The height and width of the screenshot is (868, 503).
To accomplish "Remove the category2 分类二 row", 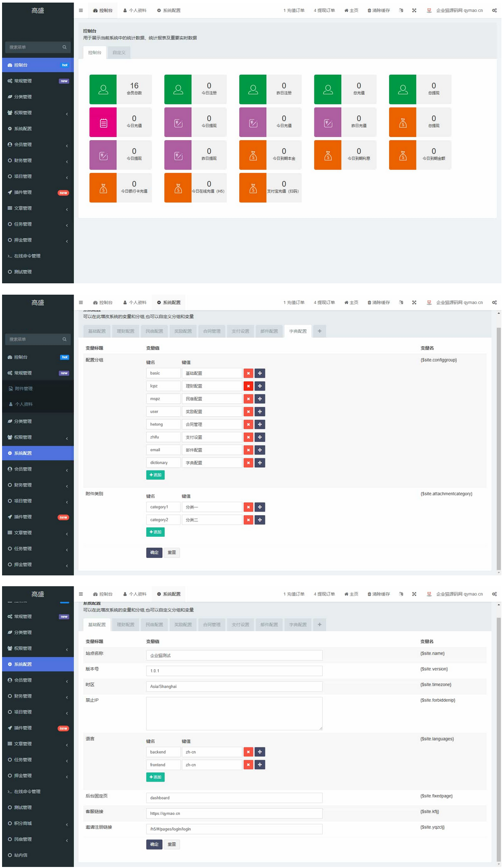I will pos(248,520).
